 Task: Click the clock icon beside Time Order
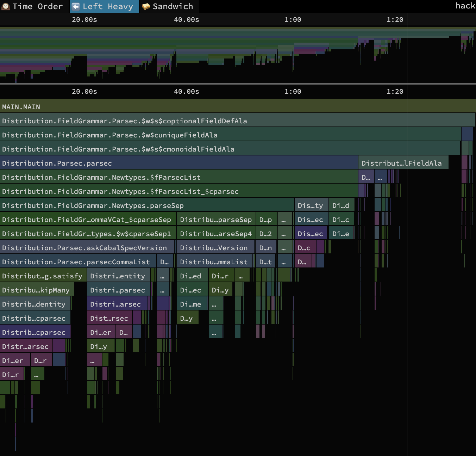click(x=6, y=6)
